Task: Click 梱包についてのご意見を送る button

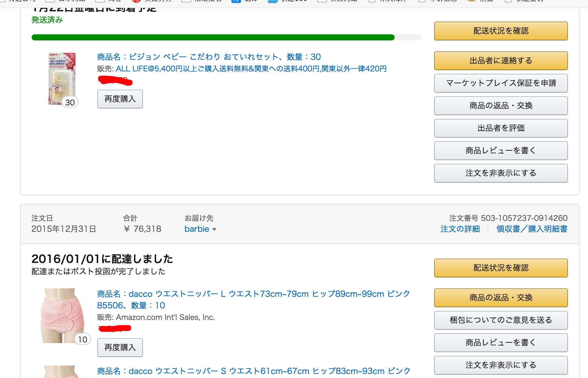Action: tap(501, 320)
